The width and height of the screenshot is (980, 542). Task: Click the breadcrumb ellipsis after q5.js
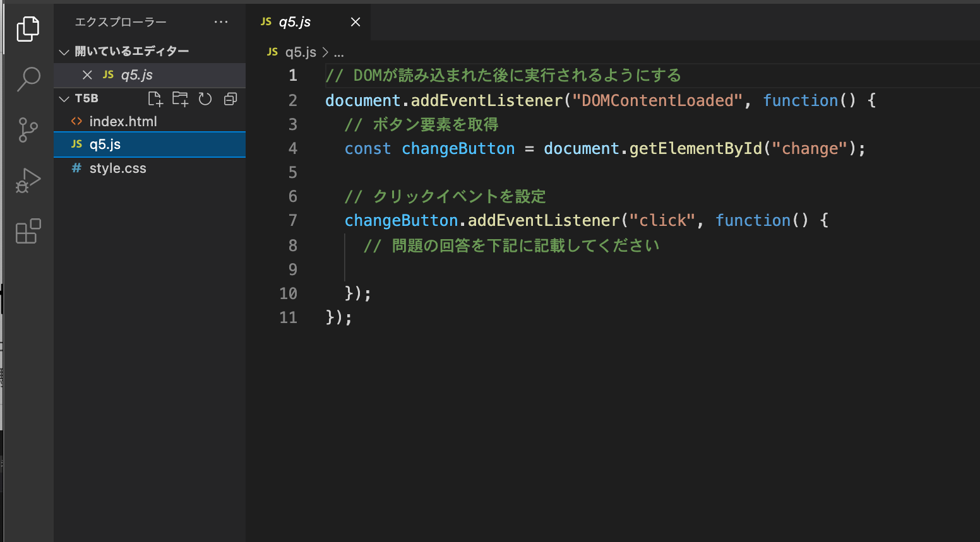click(339, 53)
